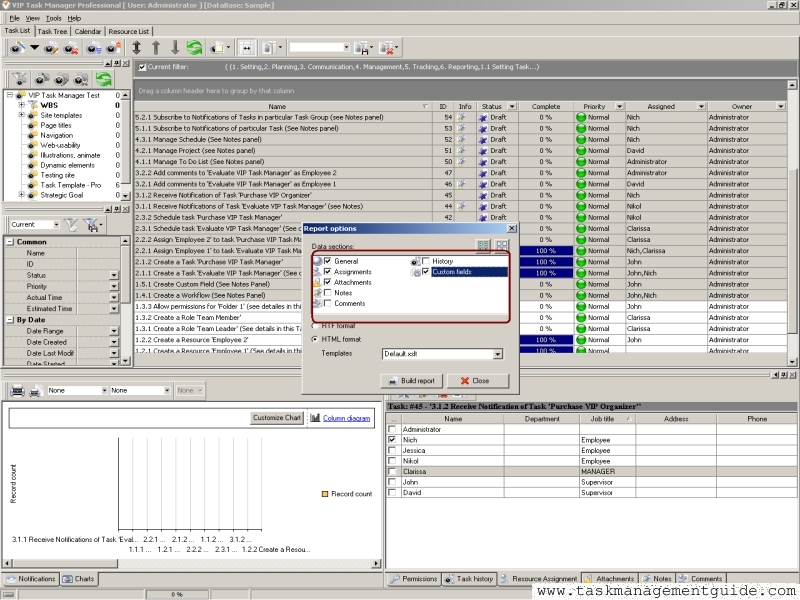This screenshot has height=600, width=800.
Task: Uncheck the General data section
Action: coord(328,261)
